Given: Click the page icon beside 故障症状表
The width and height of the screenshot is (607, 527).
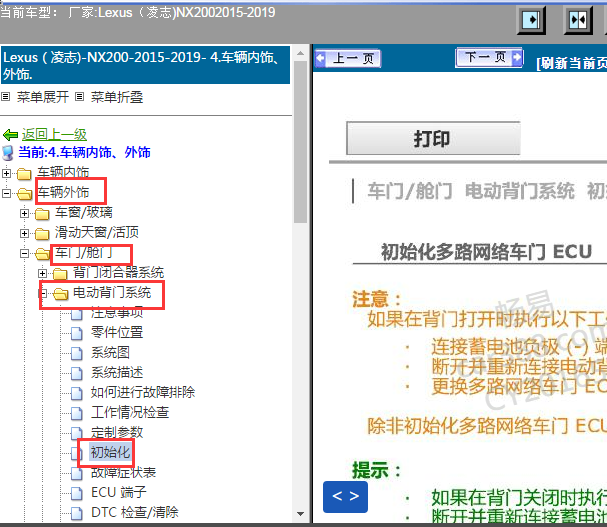Looking at the screenshot, I should pyautogui.click(x=77, y=473).
